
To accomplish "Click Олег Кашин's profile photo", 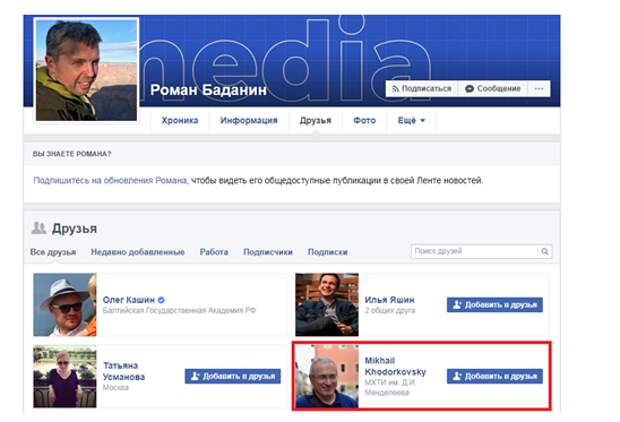I will pyautogui.click(x=65, y=305).
